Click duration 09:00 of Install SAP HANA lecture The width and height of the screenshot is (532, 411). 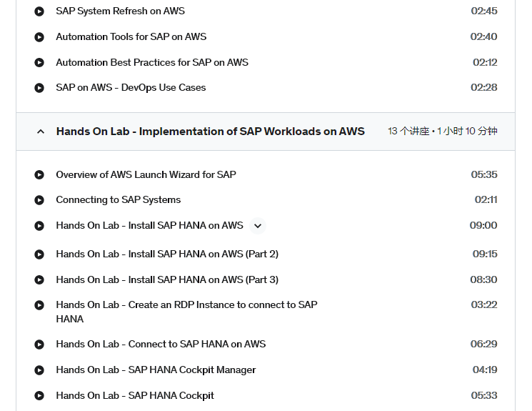[483, 226]
